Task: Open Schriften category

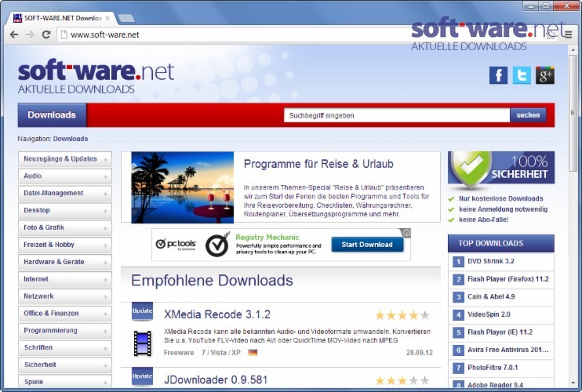Action: [x=65, y=347]
